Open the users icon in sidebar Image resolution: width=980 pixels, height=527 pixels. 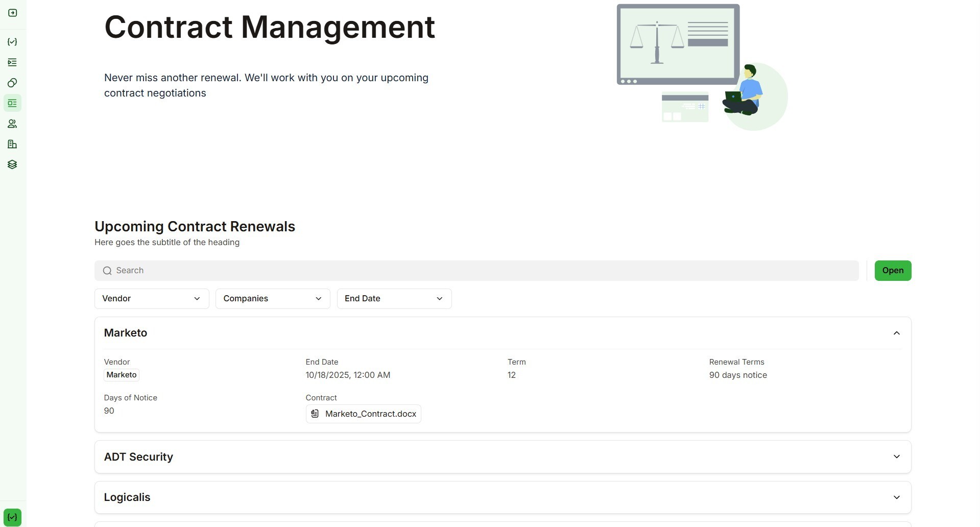pyautogui.click(x=13, y=124)
